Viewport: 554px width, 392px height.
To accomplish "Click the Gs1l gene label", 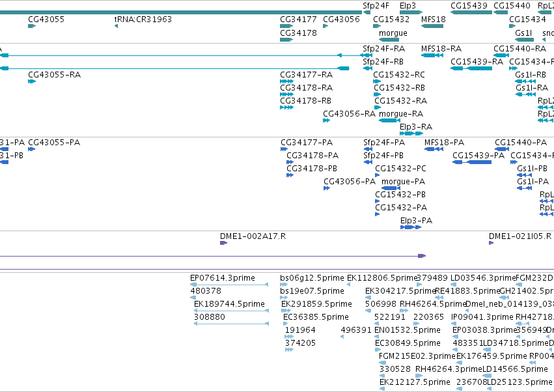I will point(523,33).
